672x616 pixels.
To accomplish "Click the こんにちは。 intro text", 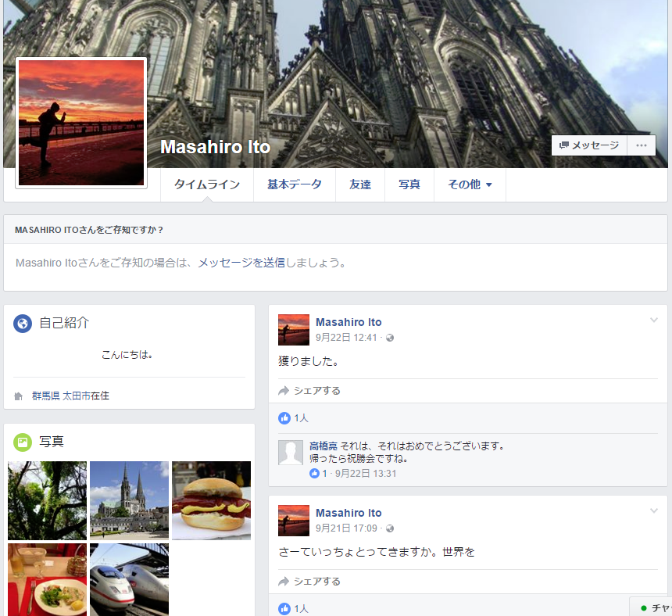I will [x=127, y=354].
